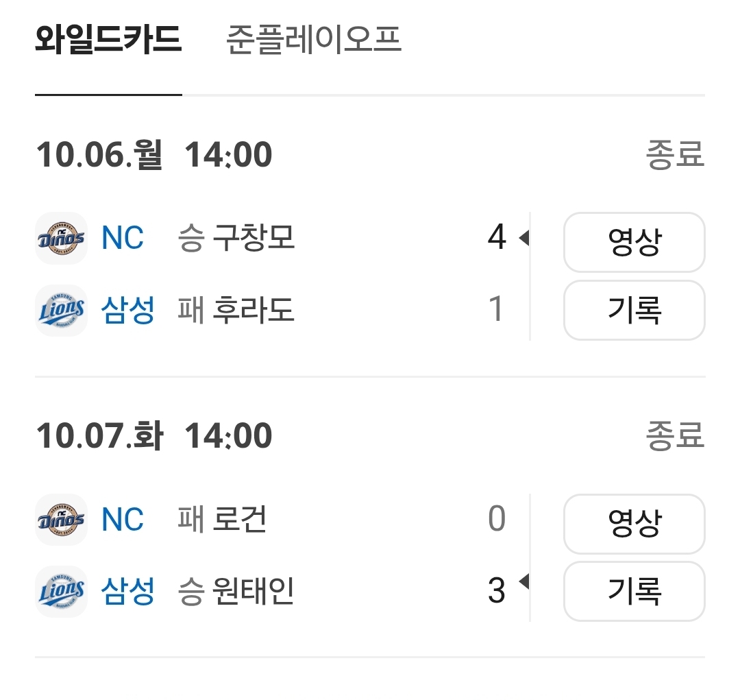740x700 pixels.
Task: Tap losing pitcher 후라도
Action: pos(253,311)
